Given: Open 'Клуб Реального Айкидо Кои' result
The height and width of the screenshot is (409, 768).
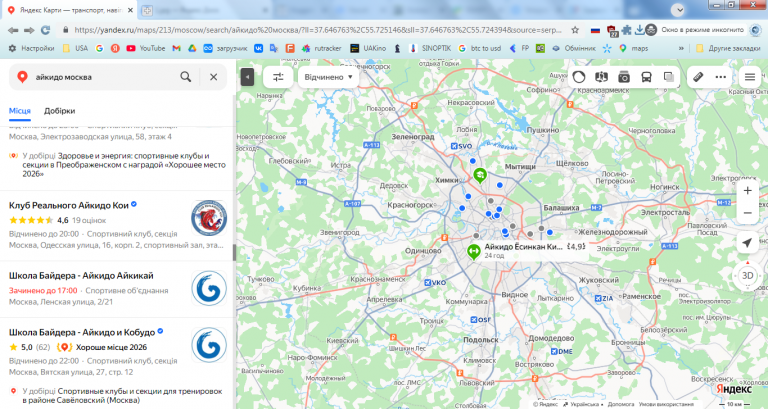Looking at the screenshot, I should pyautogui.click(x=69, y=205).
